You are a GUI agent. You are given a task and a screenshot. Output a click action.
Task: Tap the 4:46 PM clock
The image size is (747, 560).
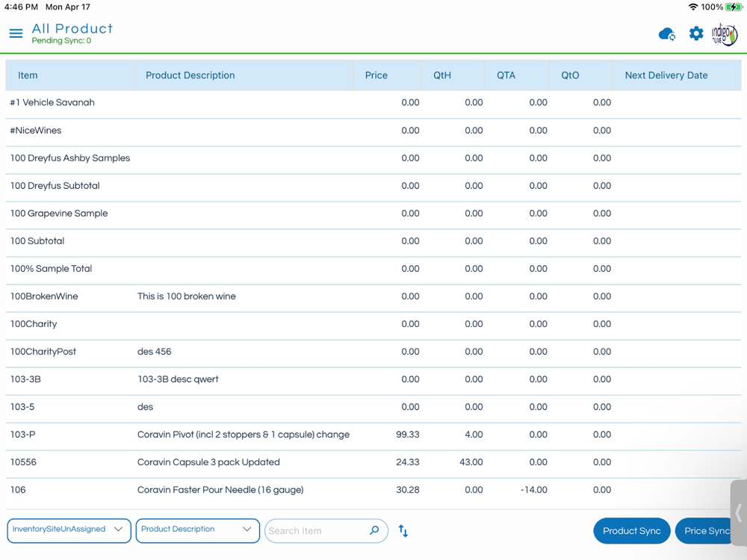click(21, 7)
